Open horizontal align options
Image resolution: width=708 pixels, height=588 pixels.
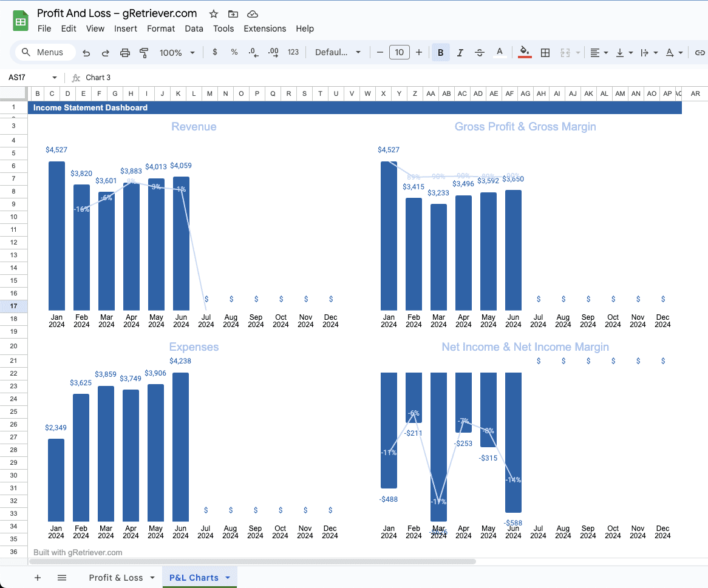coord(599,53)
